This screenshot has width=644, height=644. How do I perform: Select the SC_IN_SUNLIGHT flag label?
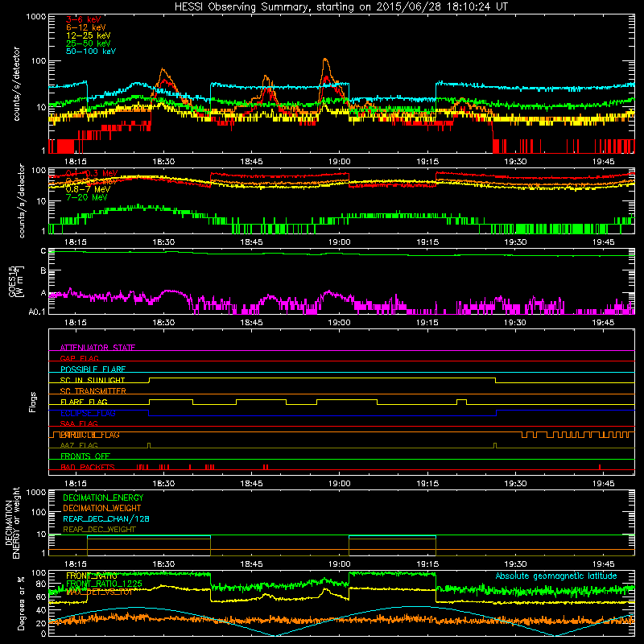point(93,380)
